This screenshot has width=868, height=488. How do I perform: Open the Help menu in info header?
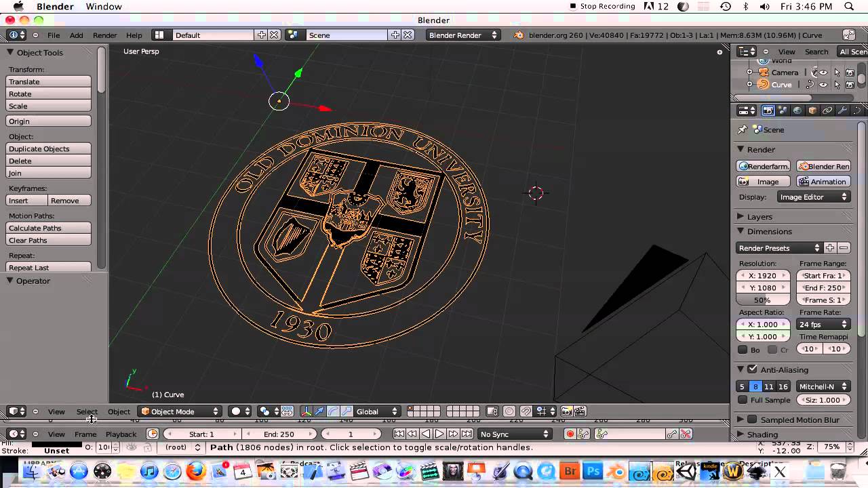coord(134,35)
